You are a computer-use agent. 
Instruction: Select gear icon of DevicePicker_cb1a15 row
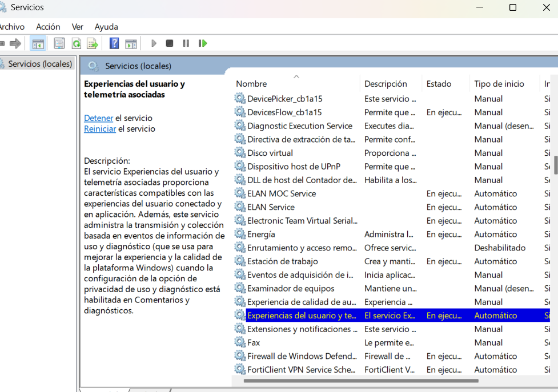(240, 99)
